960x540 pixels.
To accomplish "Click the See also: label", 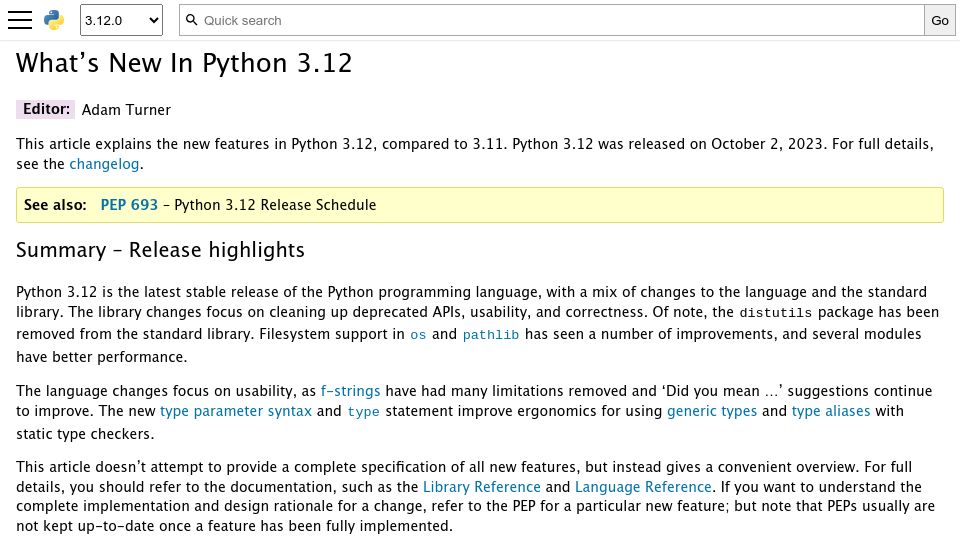I will (x=55, y=205).
